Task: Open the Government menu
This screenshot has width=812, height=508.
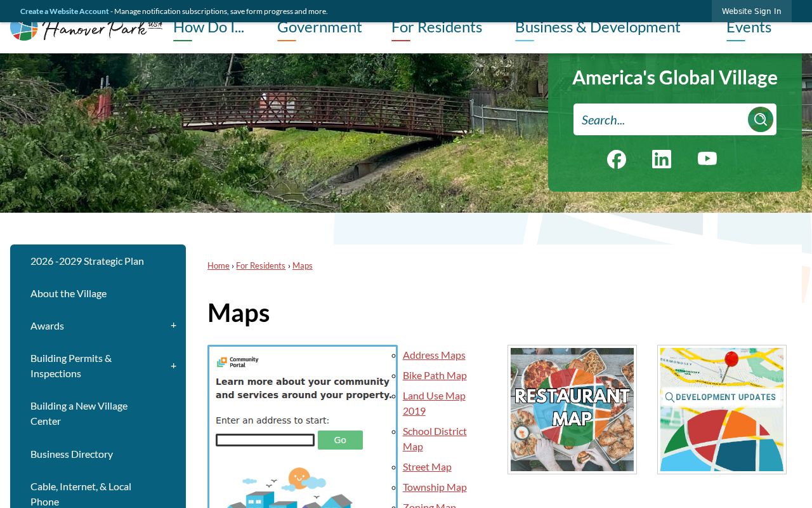Action: tap(320, 28)
